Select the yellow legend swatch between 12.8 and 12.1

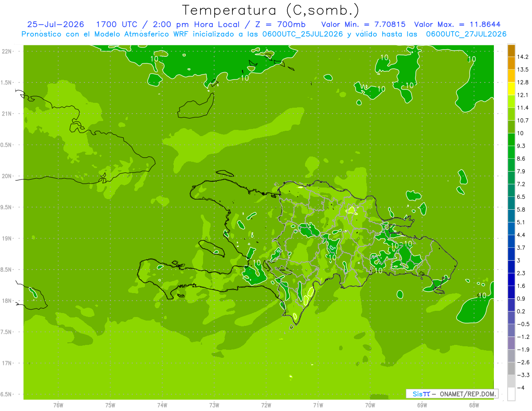511,89
